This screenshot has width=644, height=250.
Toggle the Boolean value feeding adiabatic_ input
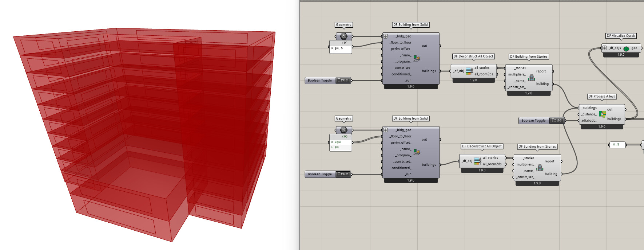click(556, 121)
